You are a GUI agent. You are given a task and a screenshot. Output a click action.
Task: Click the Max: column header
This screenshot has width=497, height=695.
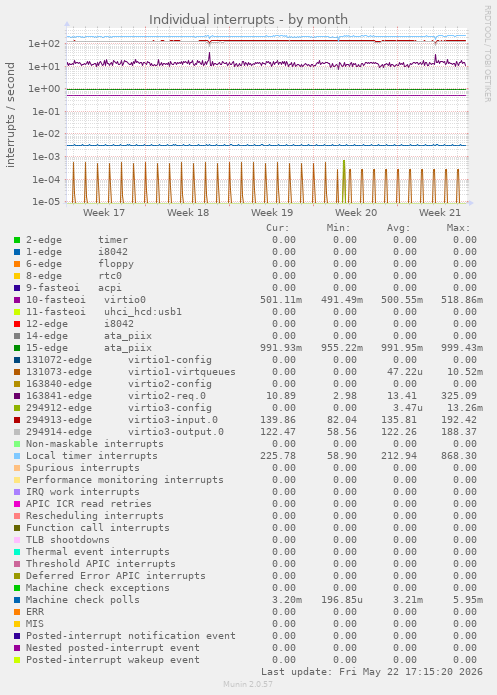point(458,228)
